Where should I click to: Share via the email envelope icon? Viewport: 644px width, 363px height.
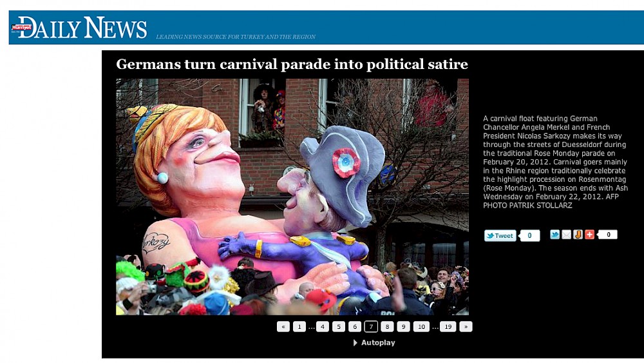(566, 235)
